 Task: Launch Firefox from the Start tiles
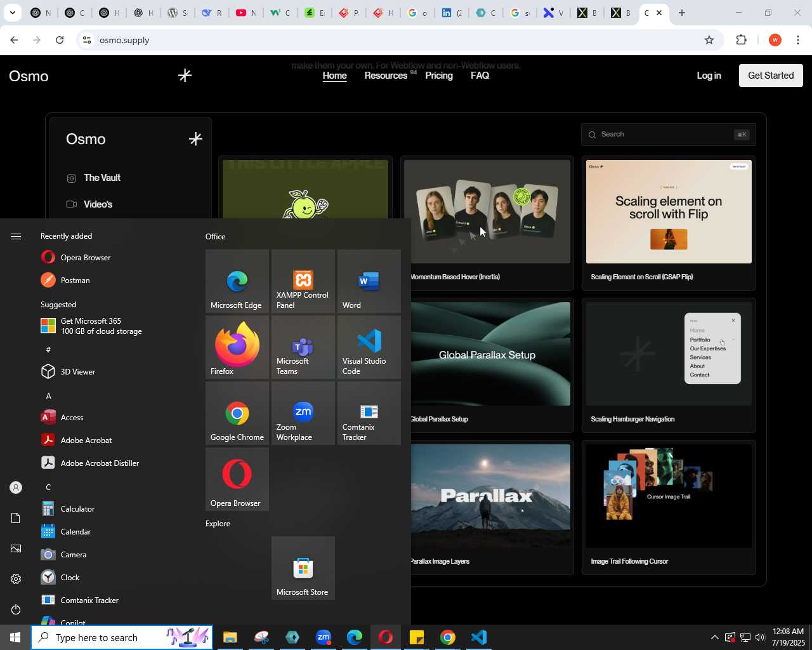[237, 347]
